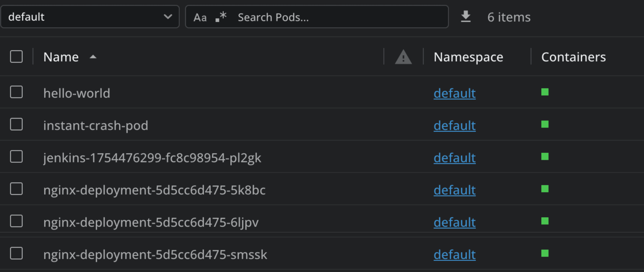644x272 pixels.
Task: Click the namespace selector chevron
Action: 168,16
